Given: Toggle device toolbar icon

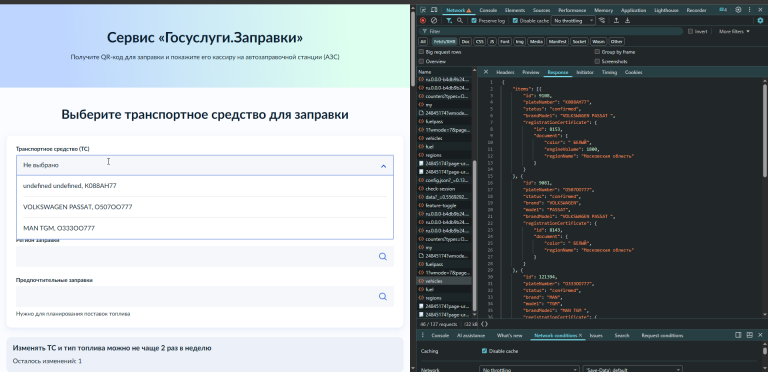Looking at the screenshot, I should pyautogui.click(x=434, y=10).
